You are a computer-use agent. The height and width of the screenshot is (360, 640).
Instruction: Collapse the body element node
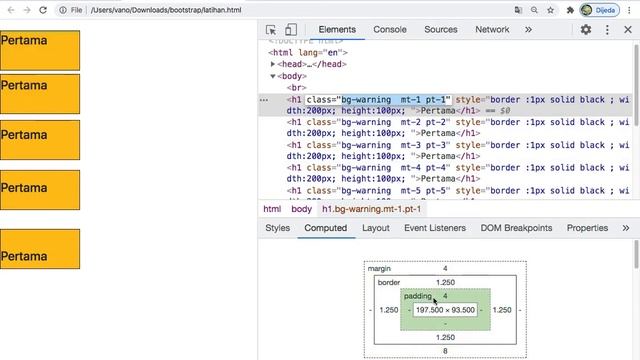273,76
